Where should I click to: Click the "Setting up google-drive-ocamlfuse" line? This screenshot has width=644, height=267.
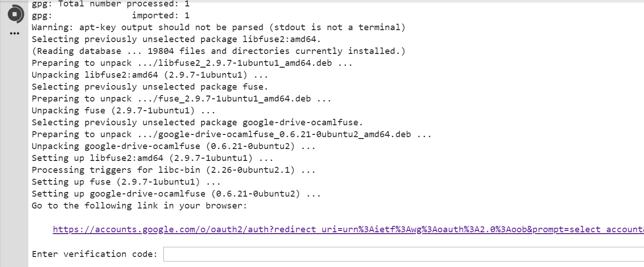(x=176, y=194)
